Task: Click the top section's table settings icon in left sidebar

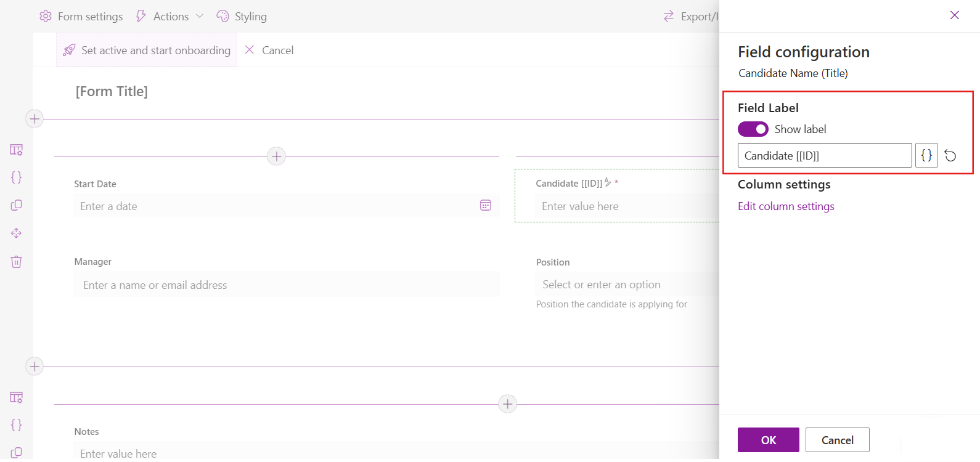Action: 17,150
